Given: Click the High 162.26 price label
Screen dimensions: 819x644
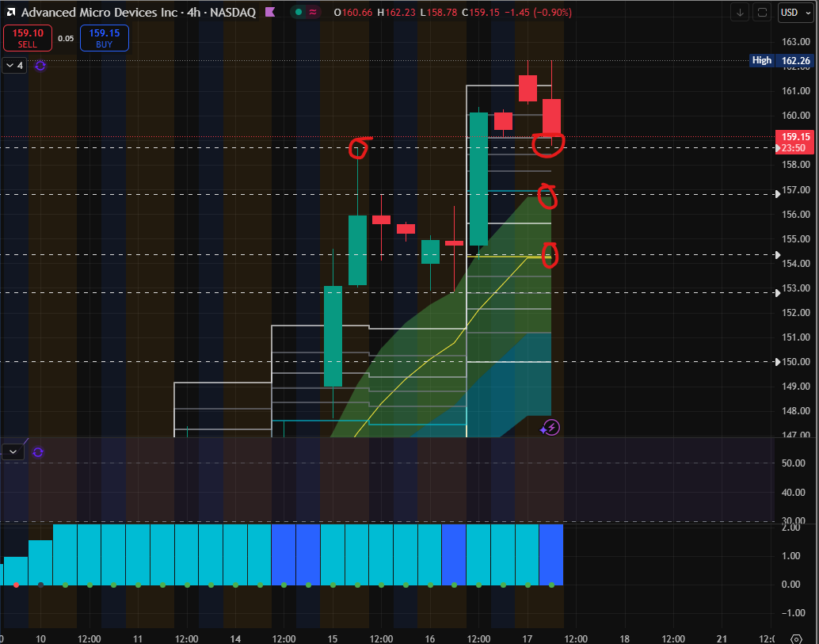Looking at the screenshot, I should click(x=782, y=60).
